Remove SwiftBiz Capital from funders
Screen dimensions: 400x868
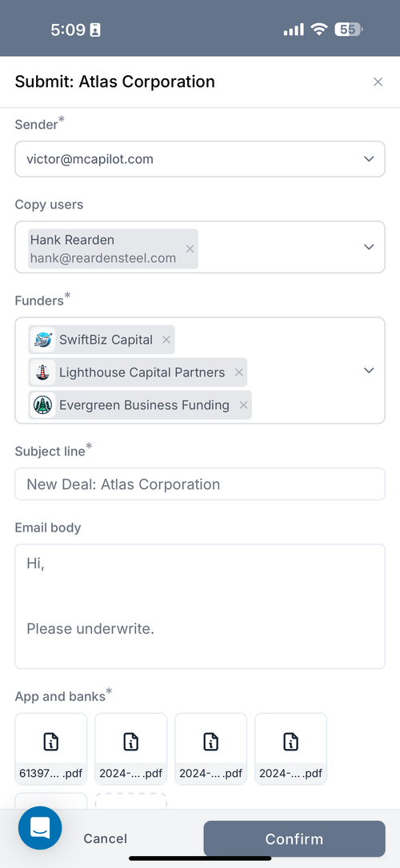point(166,340)
